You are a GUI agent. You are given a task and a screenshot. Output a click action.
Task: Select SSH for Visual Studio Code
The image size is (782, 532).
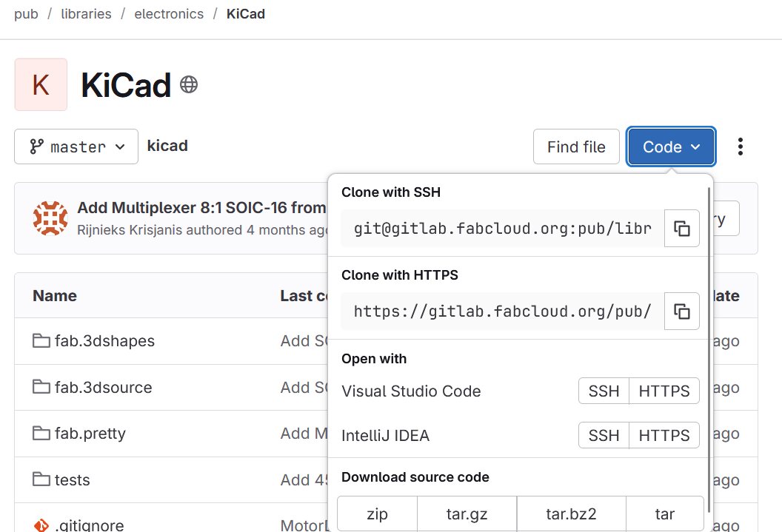604,391
